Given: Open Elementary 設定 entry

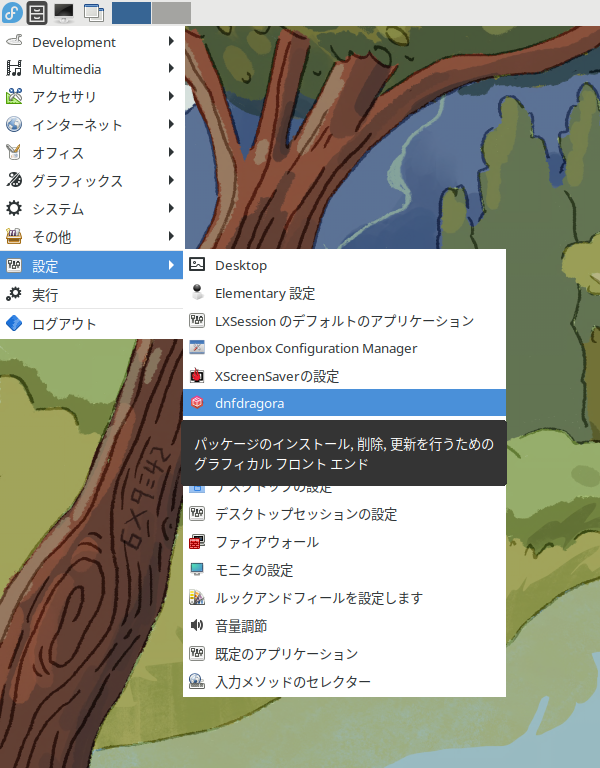Looking at the screenshot, I should click(x=344, y=293).
